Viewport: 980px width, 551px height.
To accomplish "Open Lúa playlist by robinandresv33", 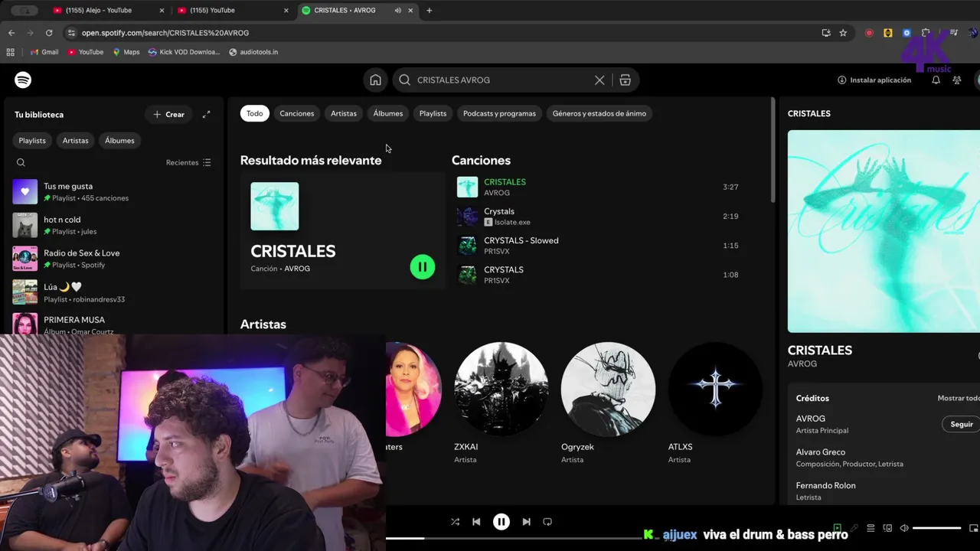I will pos(113,292).
